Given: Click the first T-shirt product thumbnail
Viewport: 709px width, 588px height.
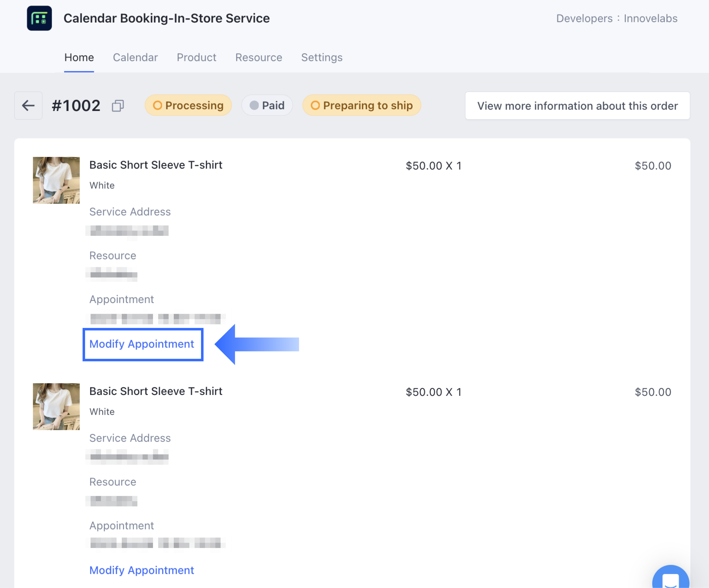Looking at the screenshot, I should tap(56, 180).
